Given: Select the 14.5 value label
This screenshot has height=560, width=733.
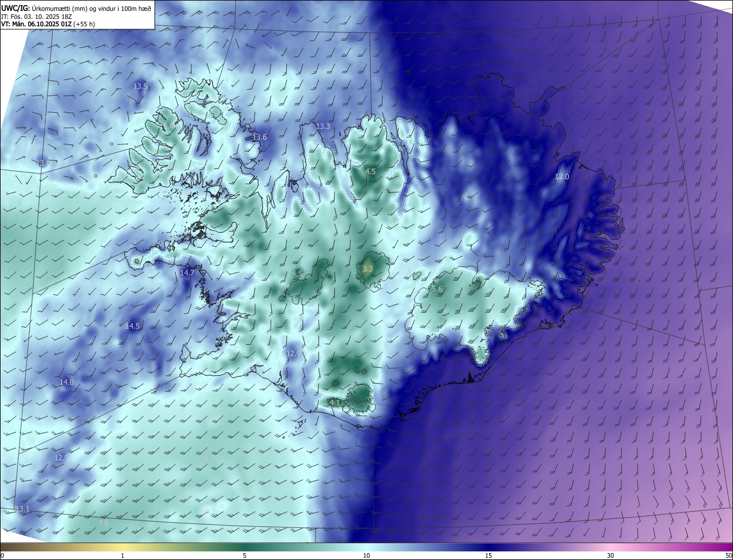Looking at the screenshot, I should coord(133,326).
